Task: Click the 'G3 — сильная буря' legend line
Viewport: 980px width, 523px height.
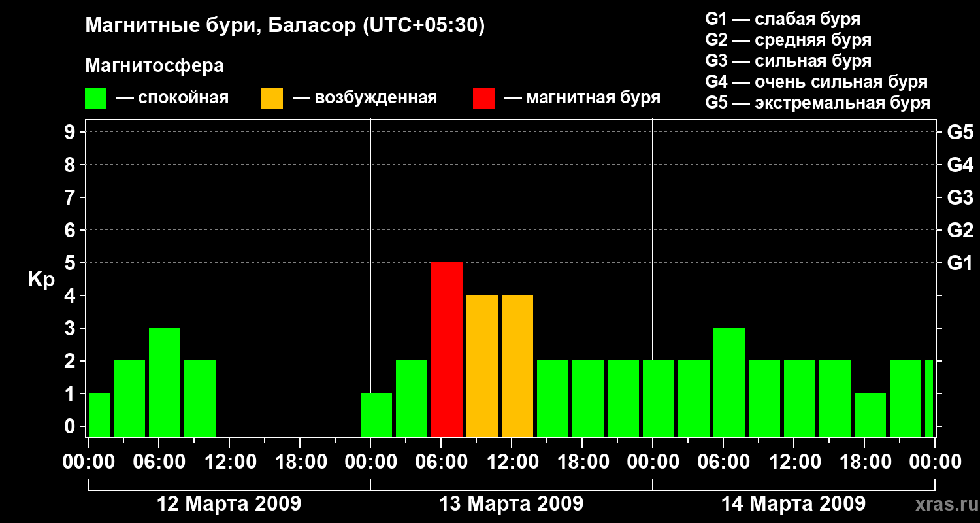Action: [x=788, y=61]
